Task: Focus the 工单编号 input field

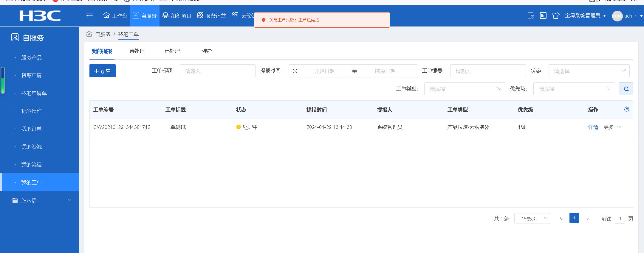Action: (x=488, y=71)
